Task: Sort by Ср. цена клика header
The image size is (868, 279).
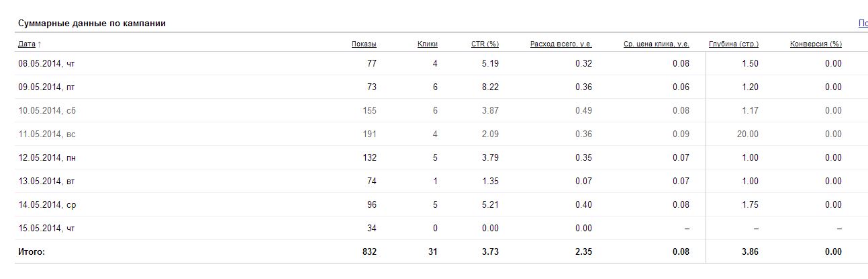Action: pos(657,44)
